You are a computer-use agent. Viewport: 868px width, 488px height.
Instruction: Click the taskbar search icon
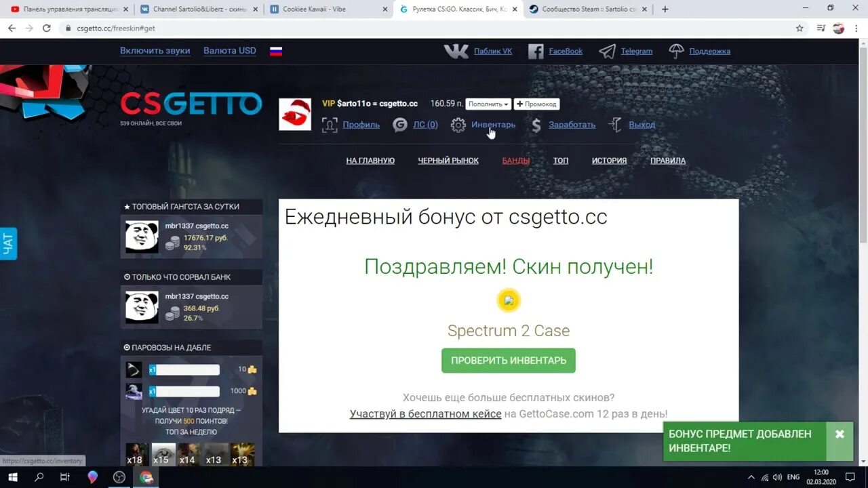click(39, 477)
